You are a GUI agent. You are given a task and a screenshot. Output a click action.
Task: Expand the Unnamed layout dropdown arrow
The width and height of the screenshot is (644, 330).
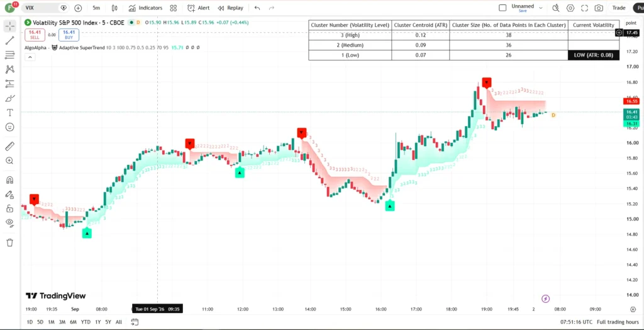point(540,8)
